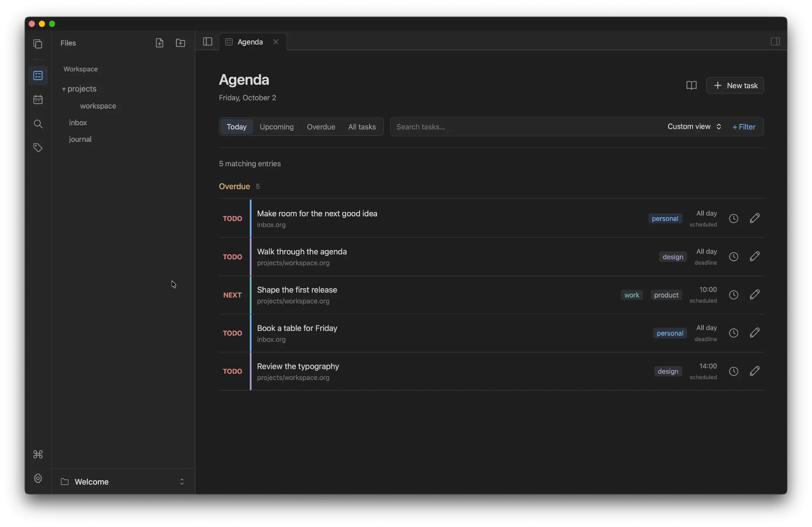This screenshot has width=812, height=527.
Task: Toggle the right sidebar panel
Action: point(775,42)
